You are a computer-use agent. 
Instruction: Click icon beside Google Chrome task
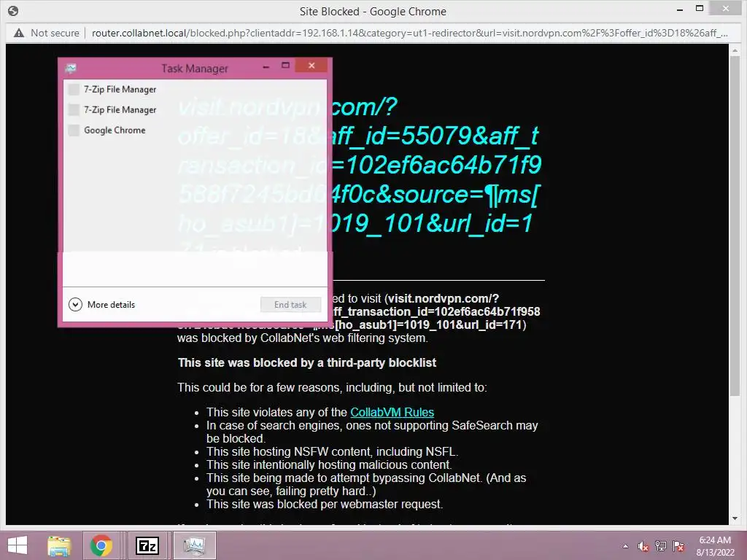pos(74,130)
